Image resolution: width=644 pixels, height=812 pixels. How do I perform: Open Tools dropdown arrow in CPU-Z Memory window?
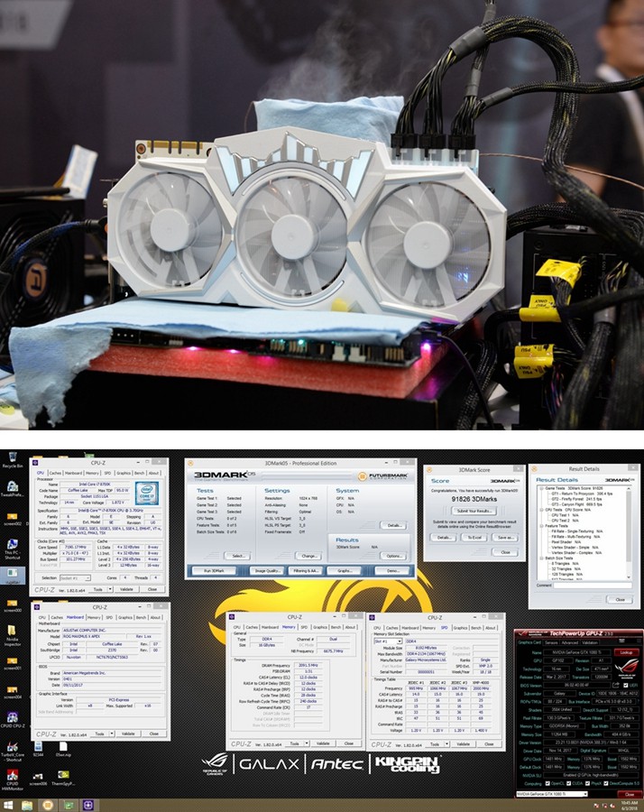307,743
